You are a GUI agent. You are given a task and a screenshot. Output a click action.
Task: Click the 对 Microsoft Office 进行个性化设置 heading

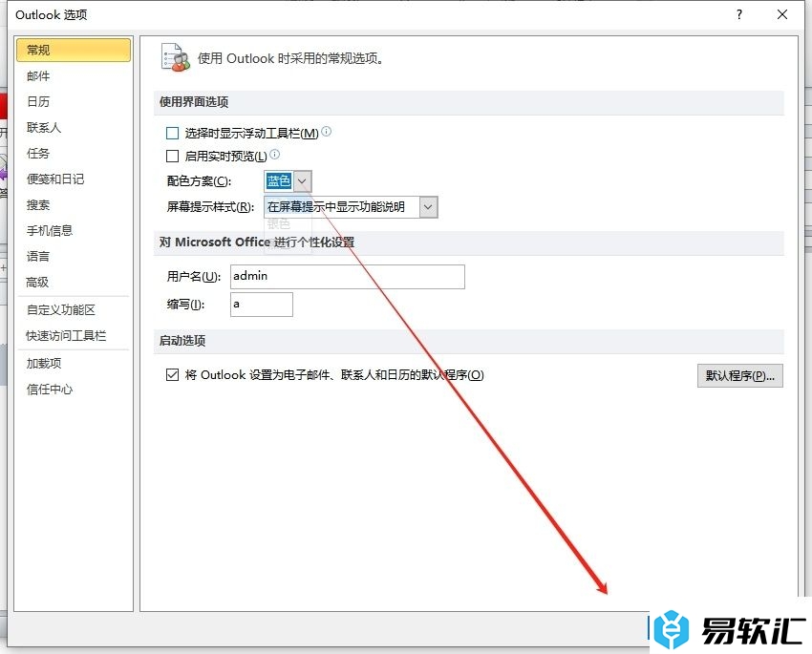pos(257,243)
